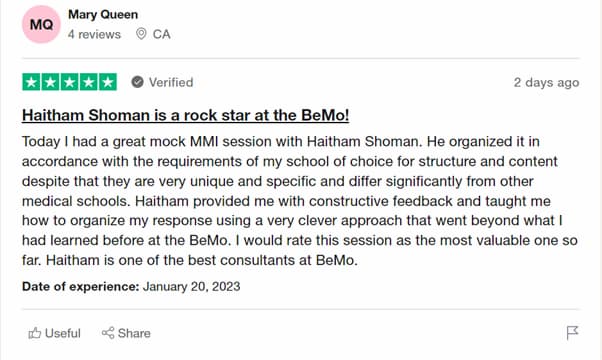The width and height of the screenshot is (602, 360).
Task: Click the thumbs-up Useful icon
Action: coord(35,333)
